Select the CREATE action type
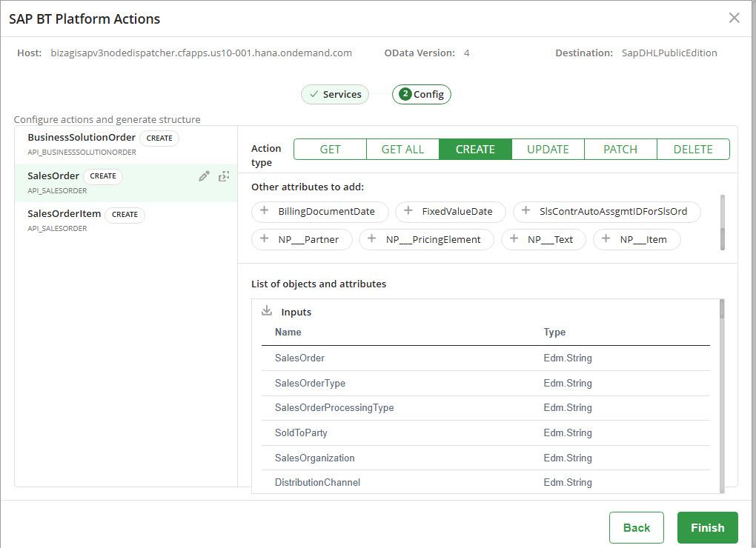756x548 pixels. tap(475, 150)
